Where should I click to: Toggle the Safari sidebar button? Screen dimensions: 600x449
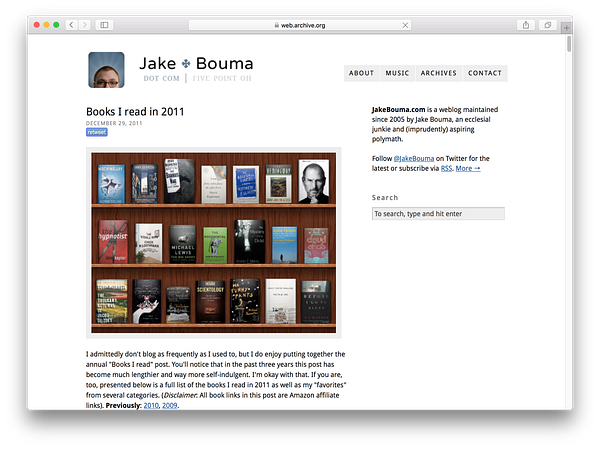pos(104,25)
